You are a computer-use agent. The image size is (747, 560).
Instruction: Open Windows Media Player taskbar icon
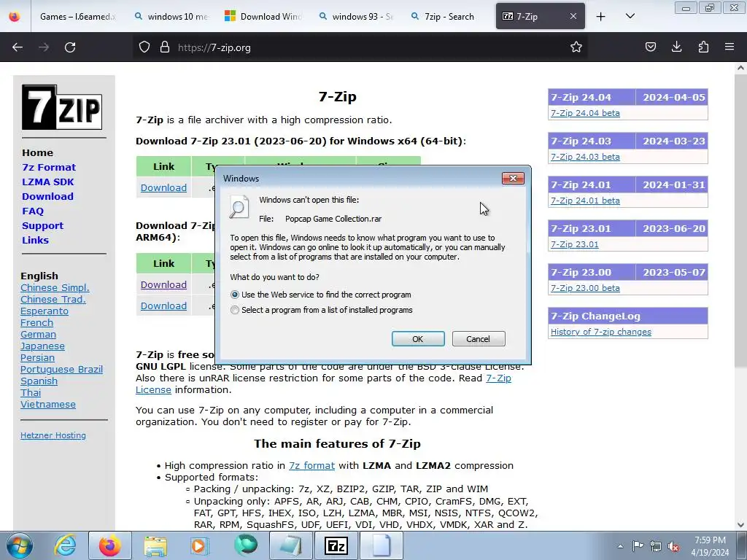(x=199, y=546)
